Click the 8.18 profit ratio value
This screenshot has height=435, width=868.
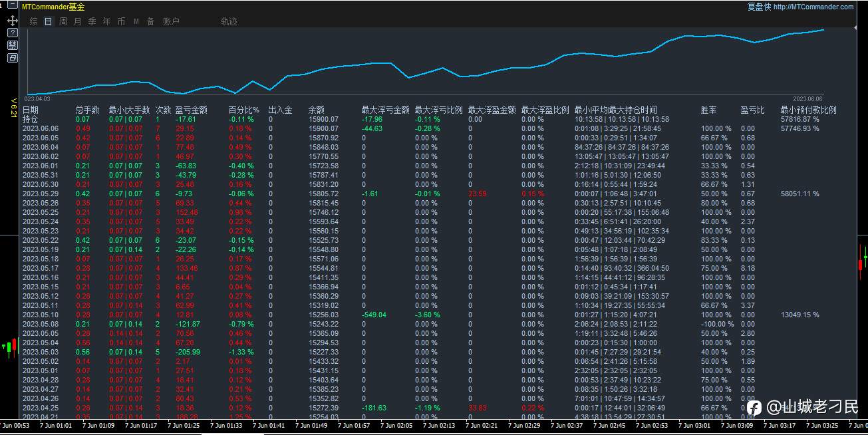(748, 268)
